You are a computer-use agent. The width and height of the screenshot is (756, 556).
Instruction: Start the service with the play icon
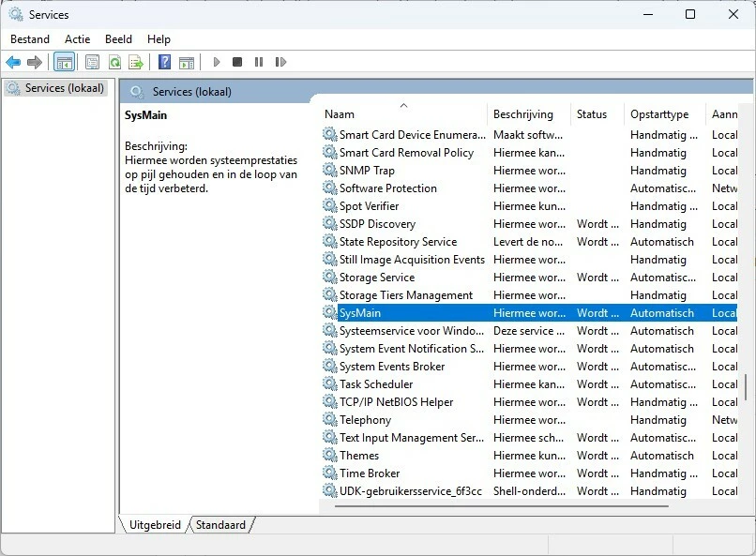[217, 63]
